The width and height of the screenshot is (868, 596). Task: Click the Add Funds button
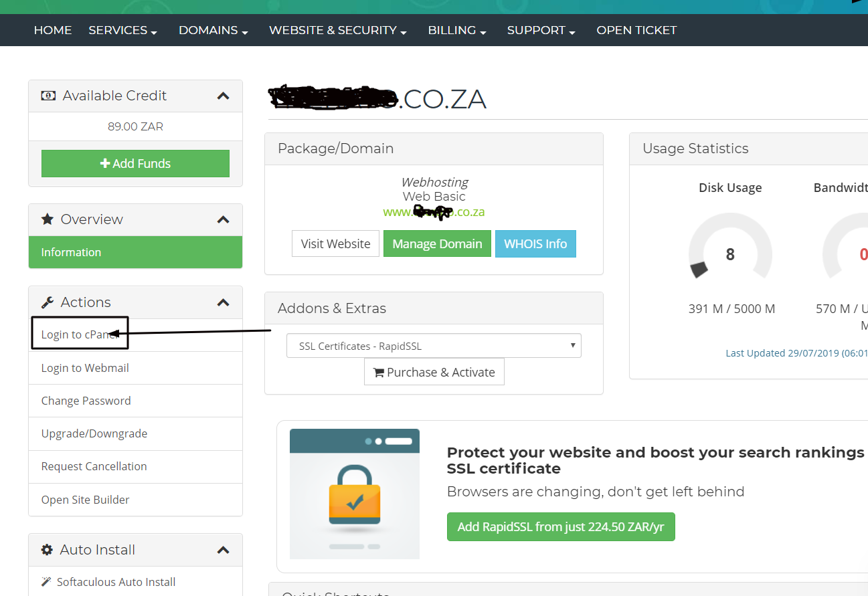pyautogui.click(x=135, y=163)
